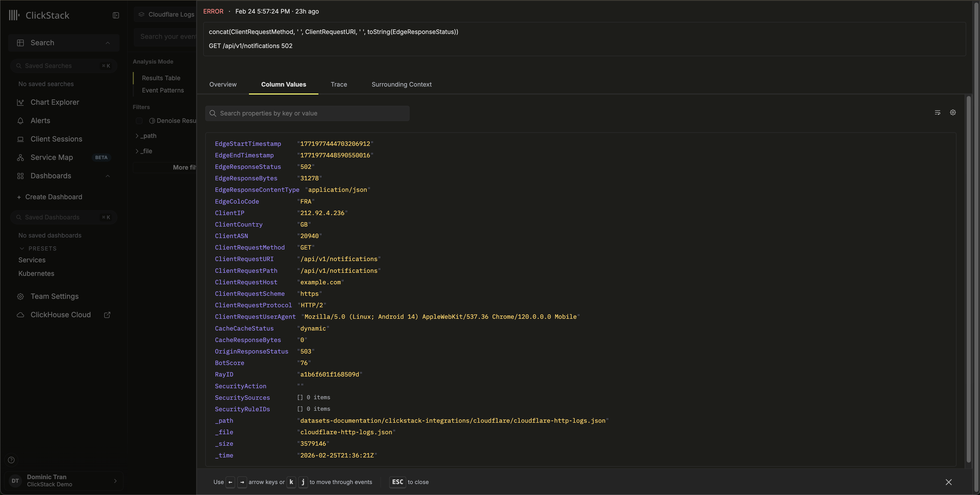Image resolution: width=980 pixels, height=495 pixels.
Task: Focus the Search properties by key field
Action: tap(307, 113)
